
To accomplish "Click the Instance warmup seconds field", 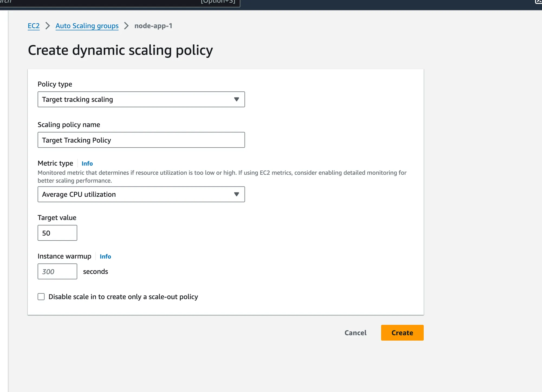I will (x=57, y=272).
